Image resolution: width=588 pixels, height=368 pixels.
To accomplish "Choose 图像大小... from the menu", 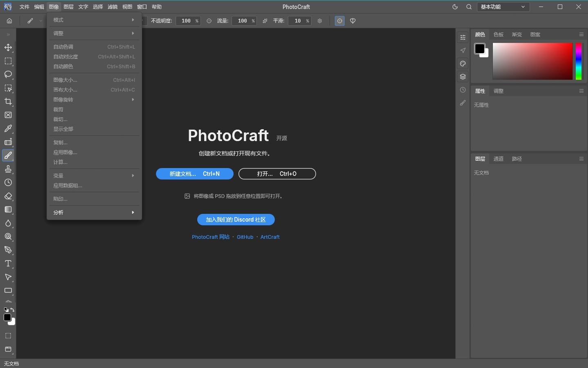I will click(x=94, y=80).
